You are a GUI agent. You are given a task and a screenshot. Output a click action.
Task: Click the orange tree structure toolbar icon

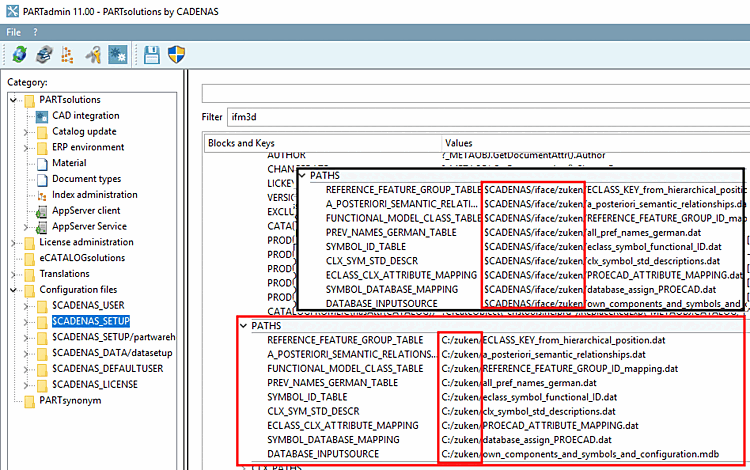tap(68, 55)
